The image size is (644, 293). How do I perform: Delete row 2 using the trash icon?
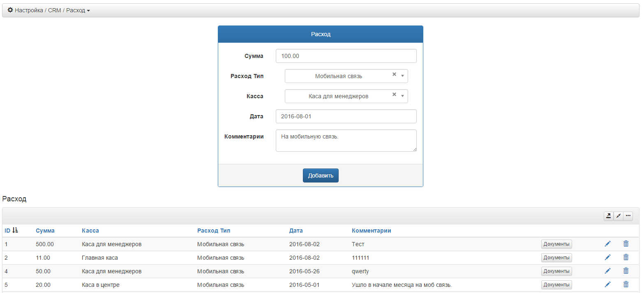(x=626, y=257)
